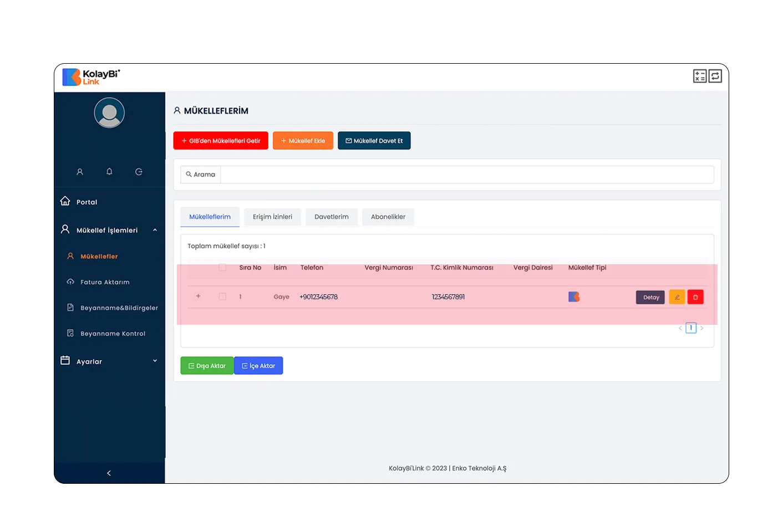Click ID number 1234567891
Image resolution: width=783 pixels, height=532 pixels.
click(448, 297)
